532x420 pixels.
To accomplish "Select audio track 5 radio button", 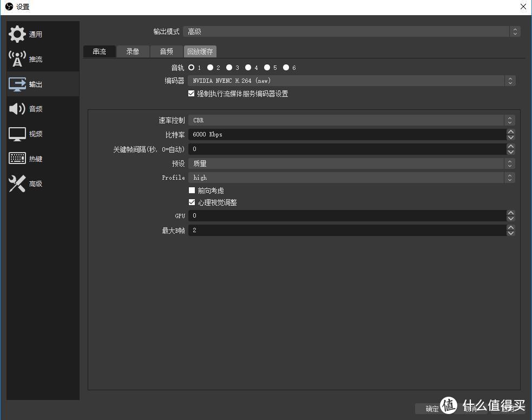I will click(x=267, y=68).
